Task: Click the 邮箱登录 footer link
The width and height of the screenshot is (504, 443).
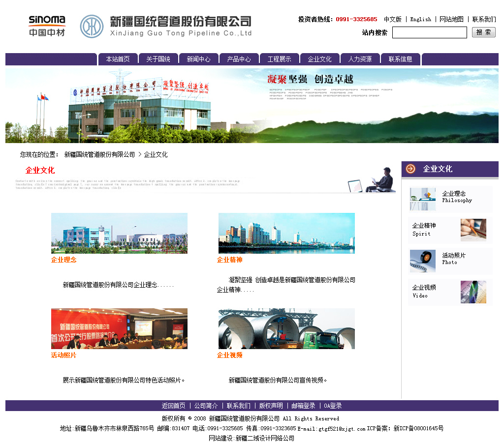Action: [303, 406]
